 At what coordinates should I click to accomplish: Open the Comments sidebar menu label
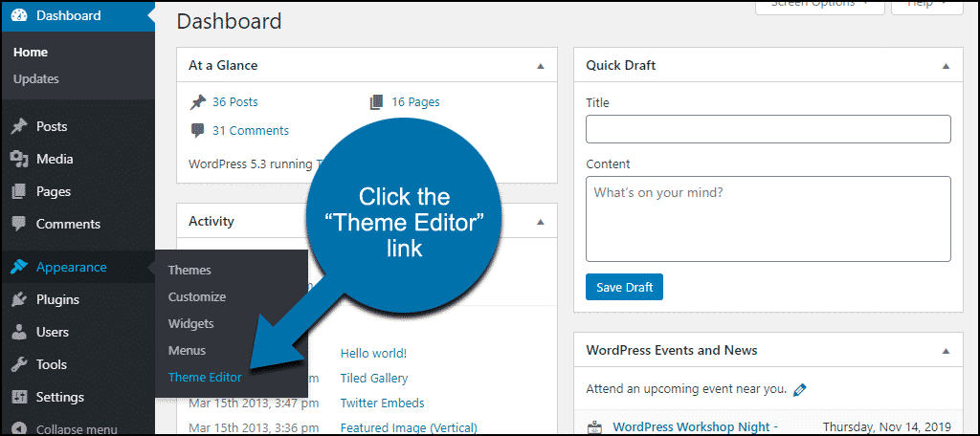68,224
